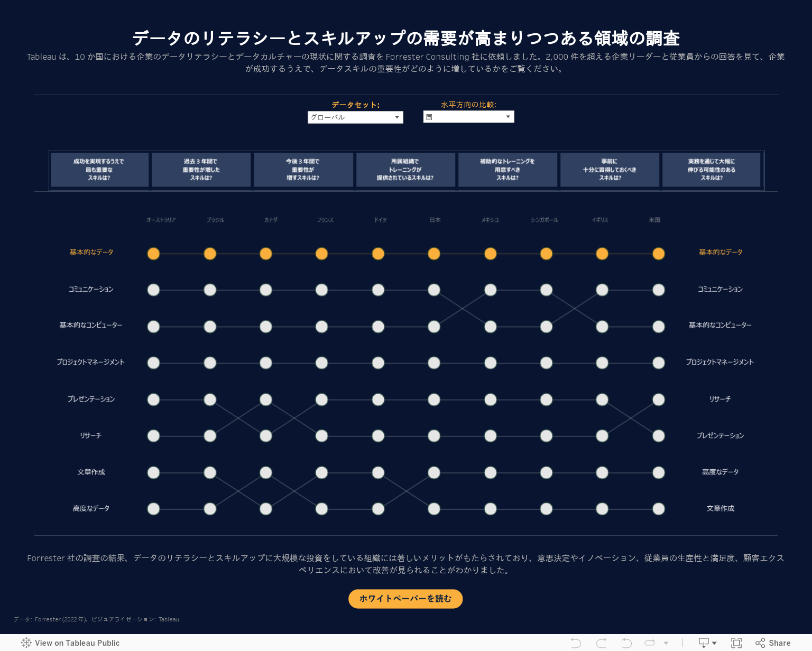Click the right プロジェクトマネージメント row label
Image resolution: width=812 pixels, height=651 pixels.
pyautogui.click(x=720, y=362)
